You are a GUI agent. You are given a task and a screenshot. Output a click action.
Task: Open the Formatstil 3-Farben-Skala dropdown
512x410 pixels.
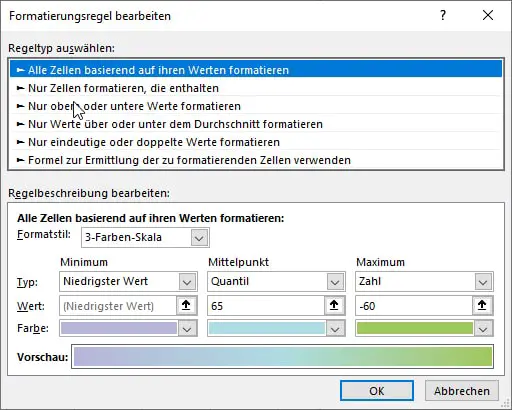pos(145,238)
